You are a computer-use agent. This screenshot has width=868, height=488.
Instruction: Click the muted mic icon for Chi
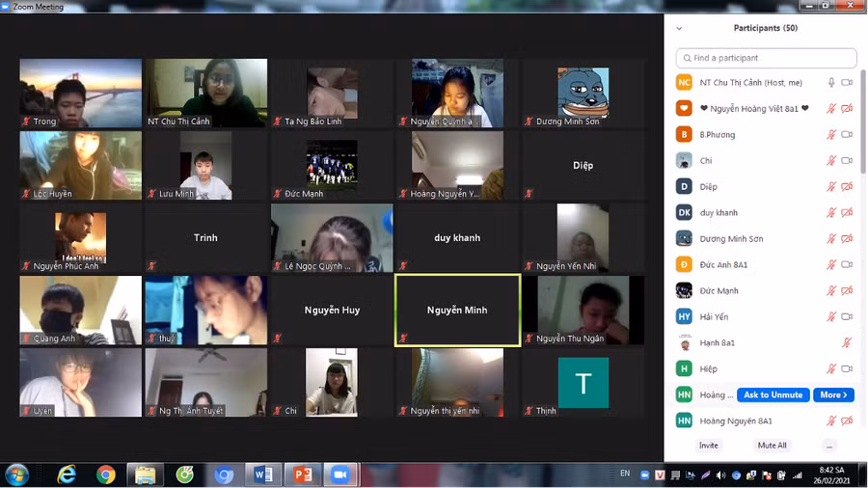point(831,161)
